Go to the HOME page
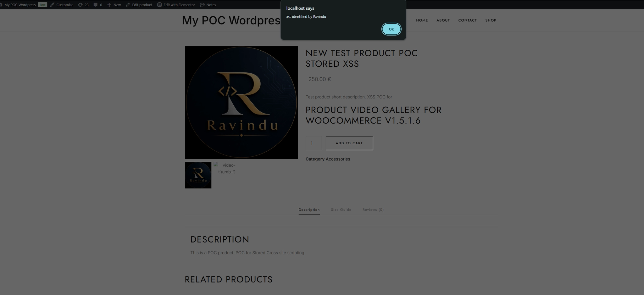Image resolution: width=644 pixels, height=295 pixels. click(422, 20)
